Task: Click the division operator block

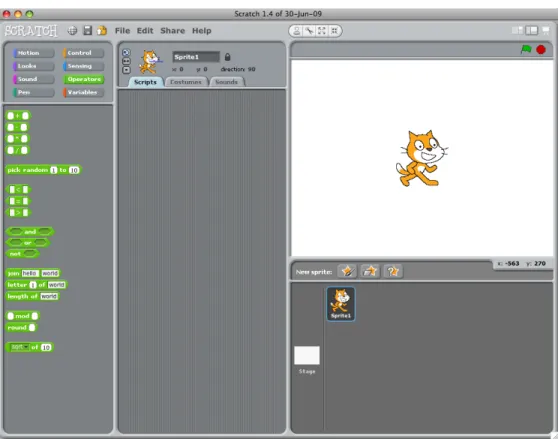Action: (17, 150)
